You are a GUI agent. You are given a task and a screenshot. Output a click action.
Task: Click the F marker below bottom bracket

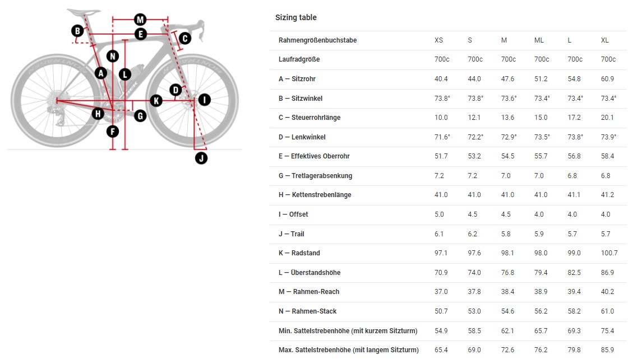point(113,131)
